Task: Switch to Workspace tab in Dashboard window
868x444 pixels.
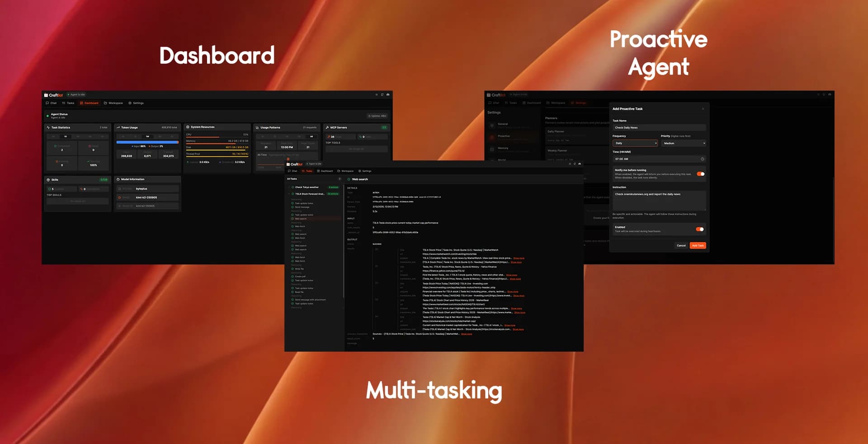Action: 113,103
